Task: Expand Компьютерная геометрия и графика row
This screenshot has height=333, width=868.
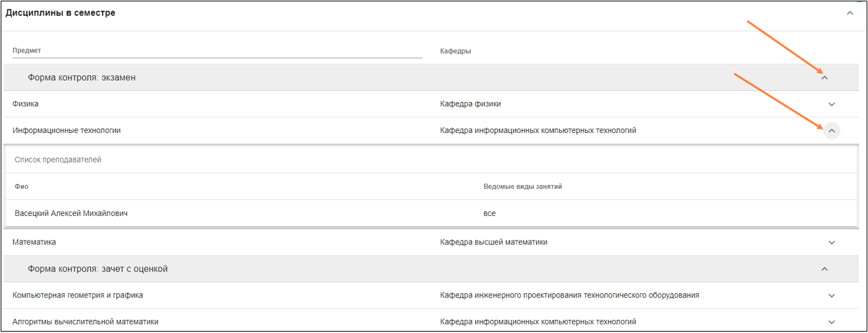Action: [x=832, y=296]
